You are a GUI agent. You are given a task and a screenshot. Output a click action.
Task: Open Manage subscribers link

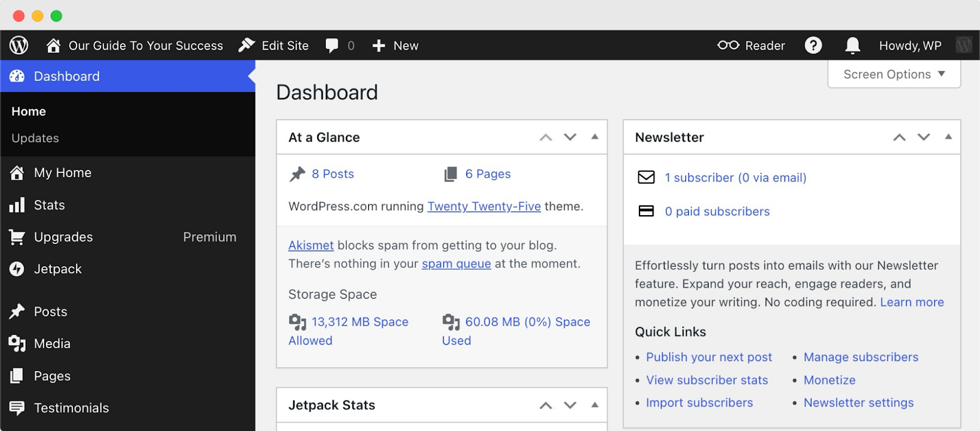tap(861, 357)
